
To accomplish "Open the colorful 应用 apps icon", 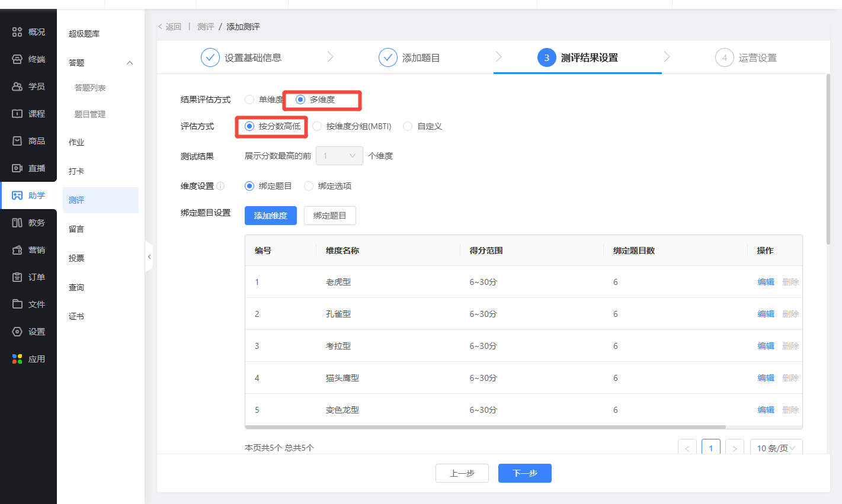I will [x=17, y=359].
